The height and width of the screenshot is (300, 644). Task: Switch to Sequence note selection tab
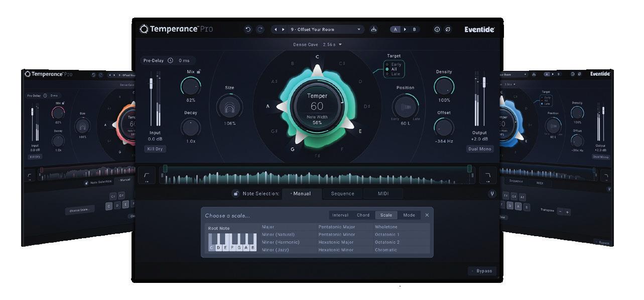pyautogui.click(x=343, y=194)
